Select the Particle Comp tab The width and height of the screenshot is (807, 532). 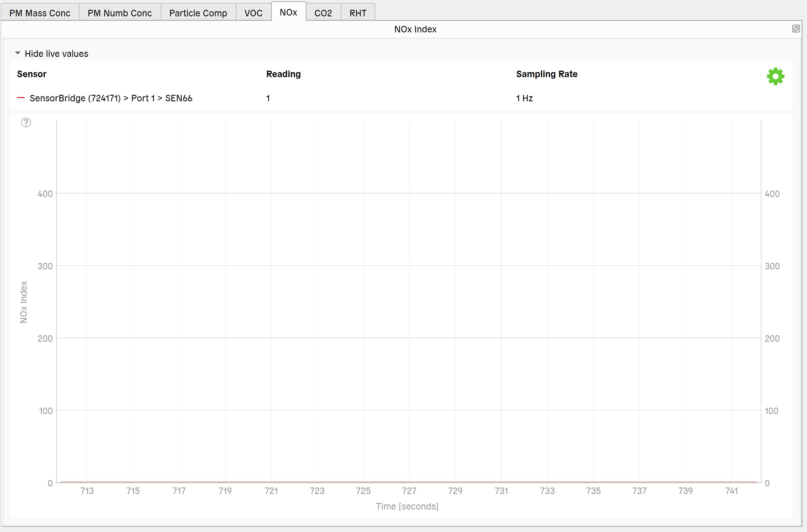pos(198,13)
